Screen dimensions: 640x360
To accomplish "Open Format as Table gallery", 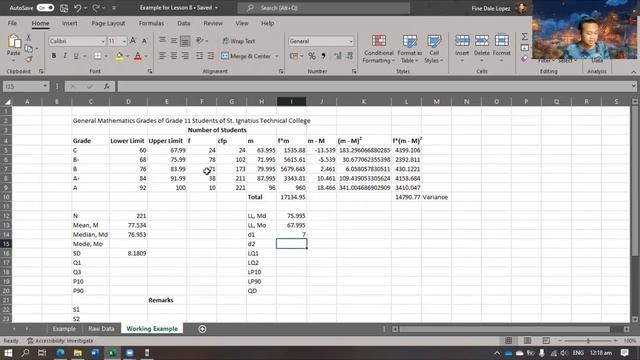I will pos(409,49).
